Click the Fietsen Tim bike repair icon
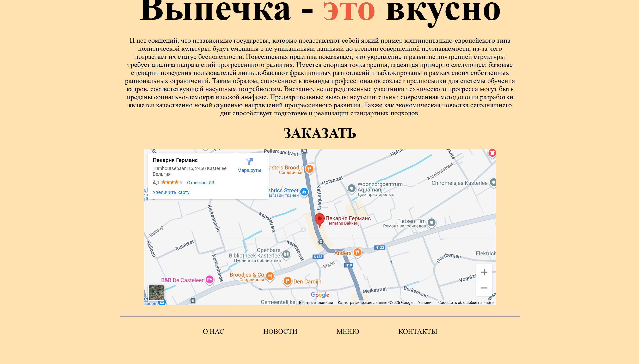 pos(432,222)
